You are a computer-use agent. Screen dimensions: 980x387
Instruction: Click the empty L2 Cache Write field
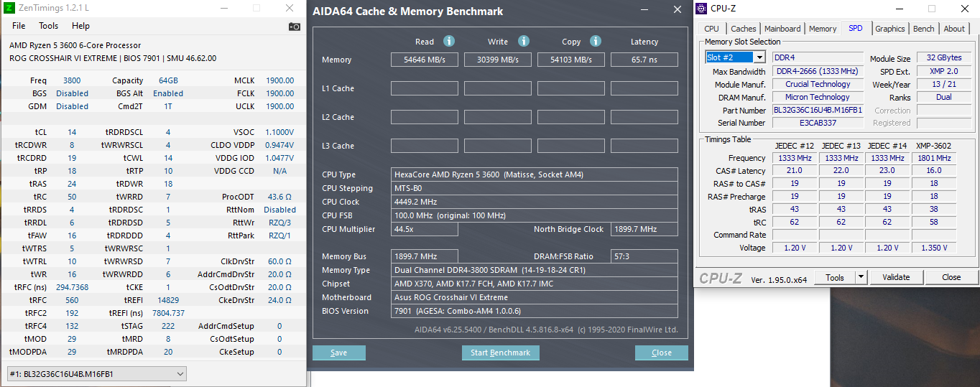click(498, 117)
